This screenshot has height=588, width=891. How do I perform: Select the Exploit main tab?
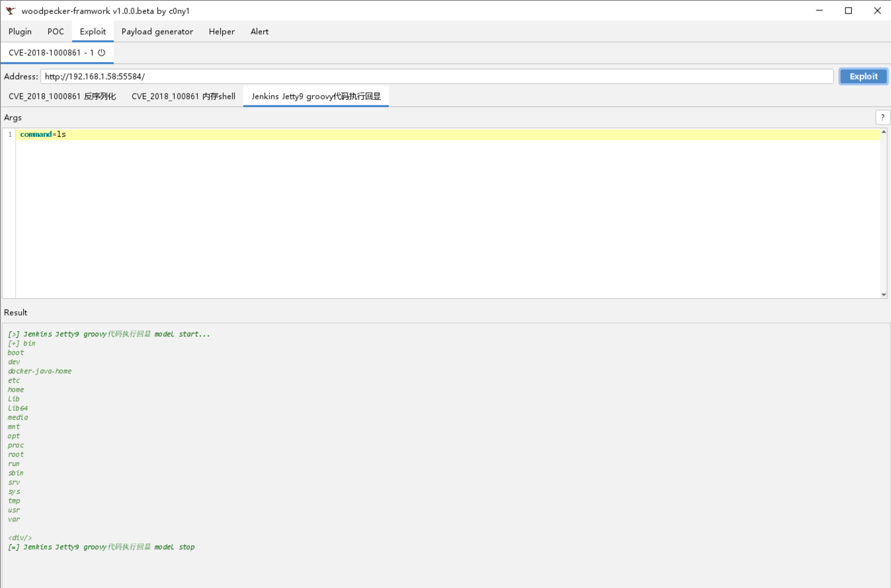coord(93,31)
